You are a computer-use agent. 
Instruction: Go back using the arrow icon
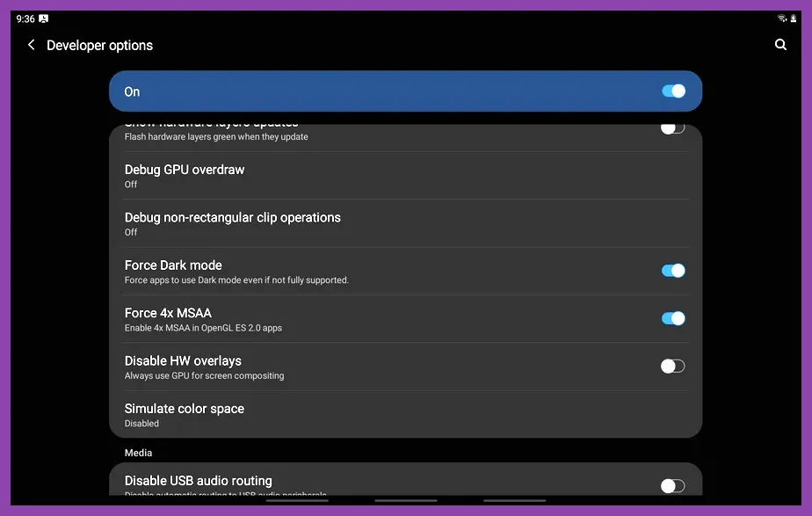(x=32, y=45)
